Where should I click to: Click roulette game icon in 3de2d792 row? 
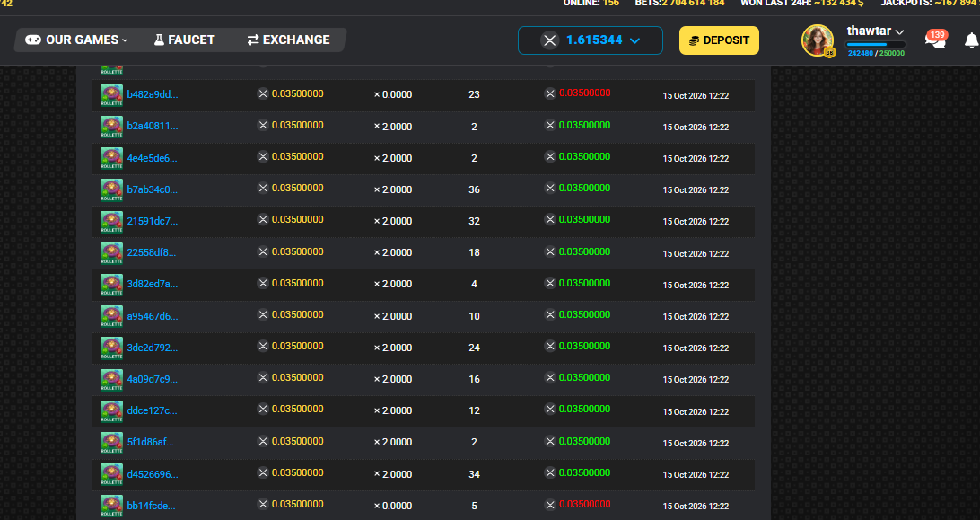point(112,348)
